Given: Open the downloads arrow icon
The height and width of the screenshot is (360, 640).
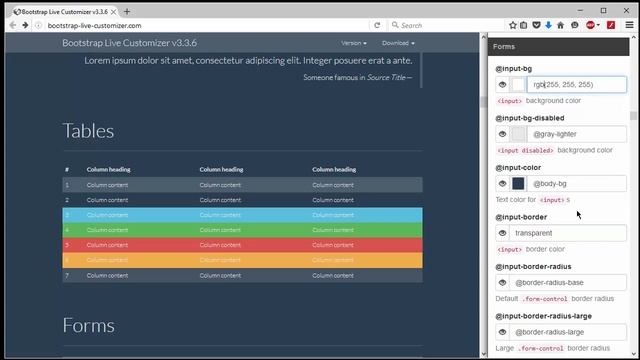Looking at the screenshot, I should click(548, 25).
